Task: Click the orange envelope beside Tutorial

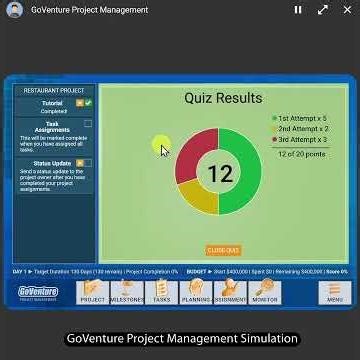Action: click(x=80, y=103)
